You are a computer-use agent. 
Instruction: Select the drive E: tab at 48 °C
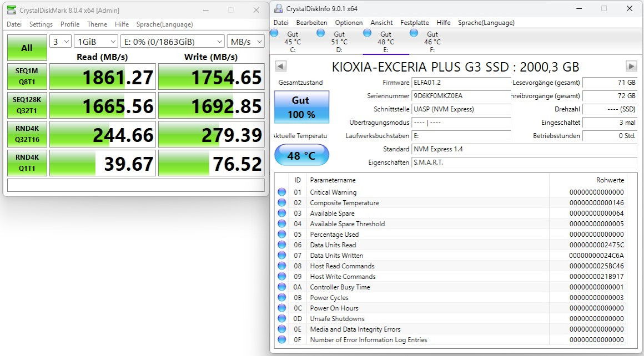click(x=386, y=42)
